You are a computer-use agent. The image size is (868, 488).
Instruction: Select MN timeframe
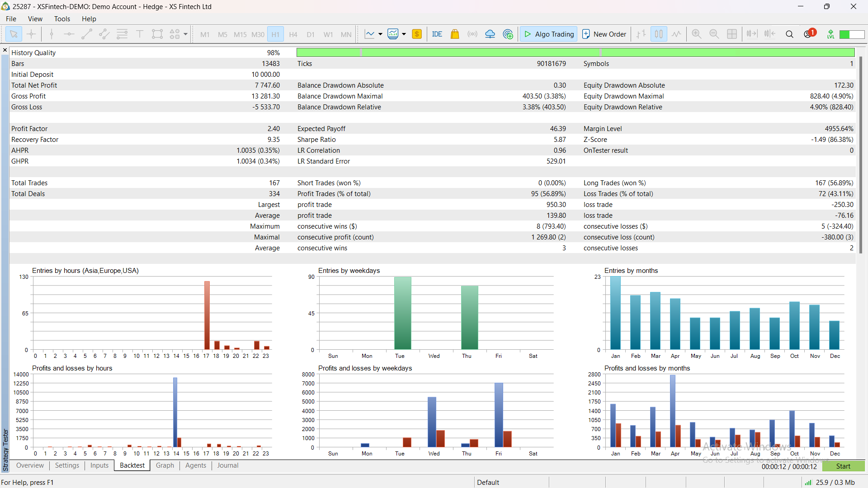(x=346, y=34)
